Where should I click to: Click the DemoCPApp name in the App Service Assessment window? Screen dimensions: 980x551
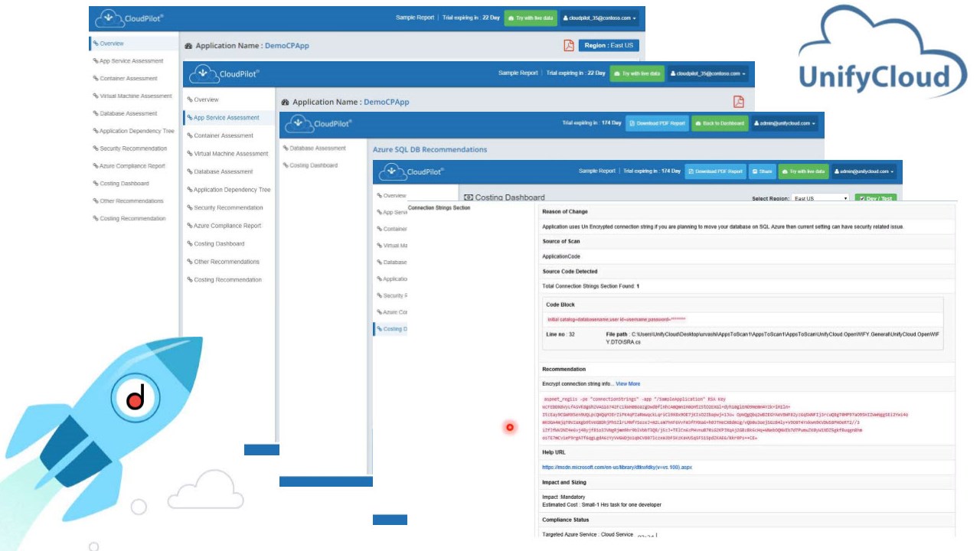pos(387,103)
